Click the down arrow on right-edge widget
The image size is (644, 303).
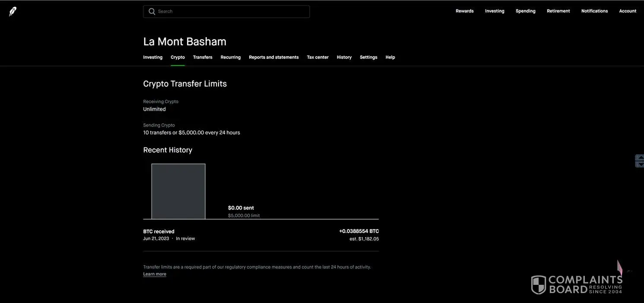coord(640,164)
